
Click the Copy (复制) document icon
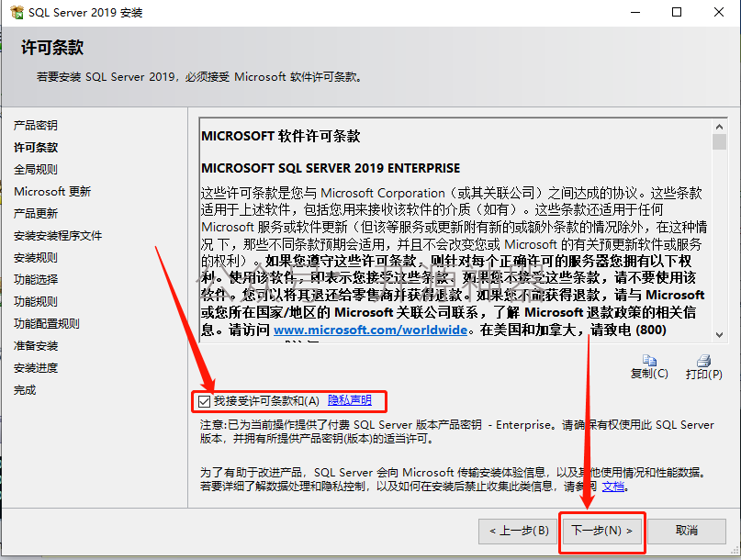tap(649, 361)
